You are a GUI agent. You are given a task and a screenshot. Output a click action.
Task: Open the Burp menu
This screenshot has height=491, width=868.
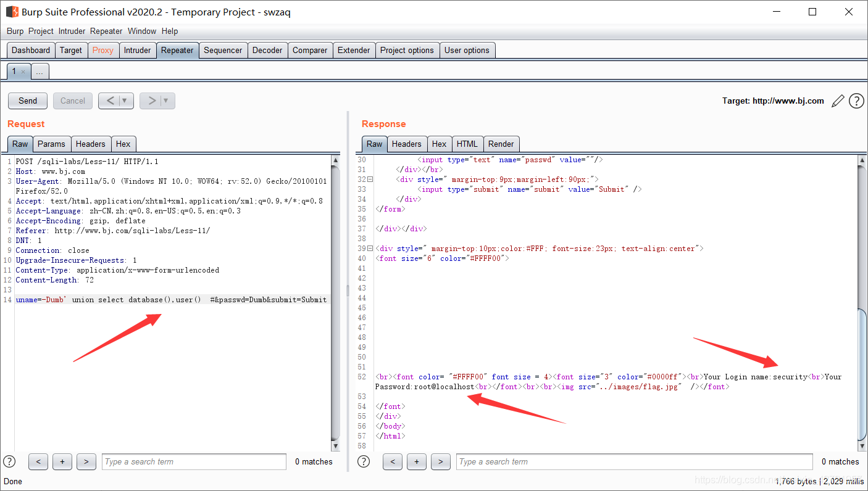[15, 31]
